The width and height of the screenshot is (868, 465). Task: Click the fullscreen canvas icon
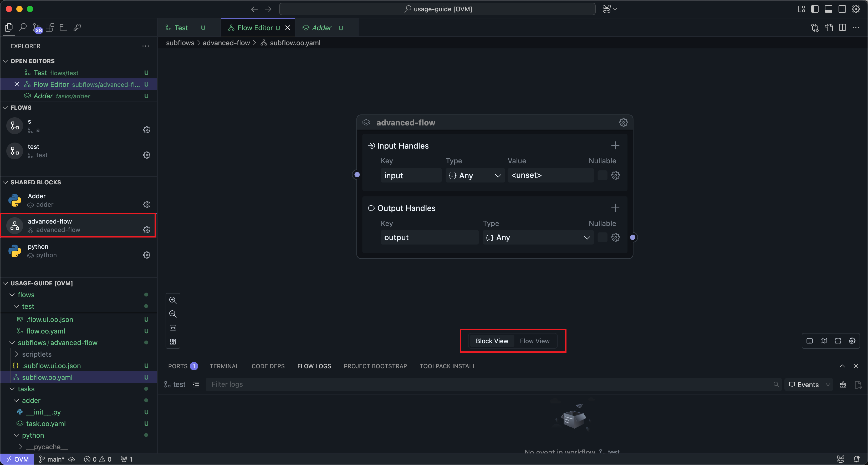tap(838, 341)
